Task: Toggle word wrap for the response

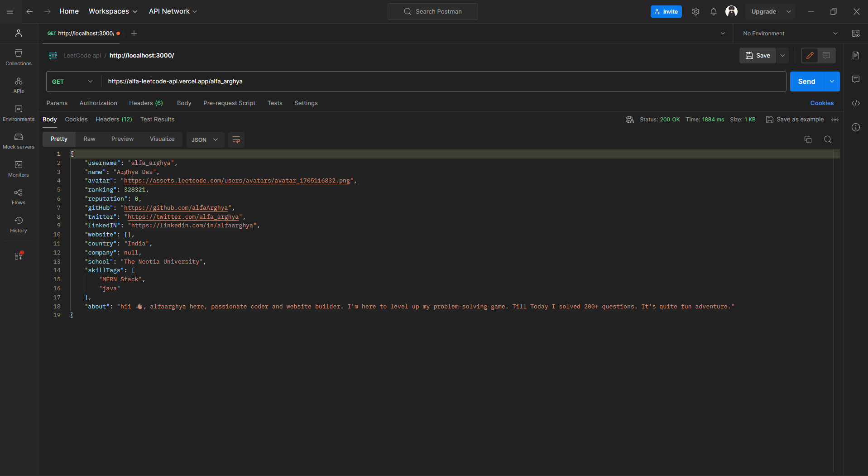Action: click(236, 140)
